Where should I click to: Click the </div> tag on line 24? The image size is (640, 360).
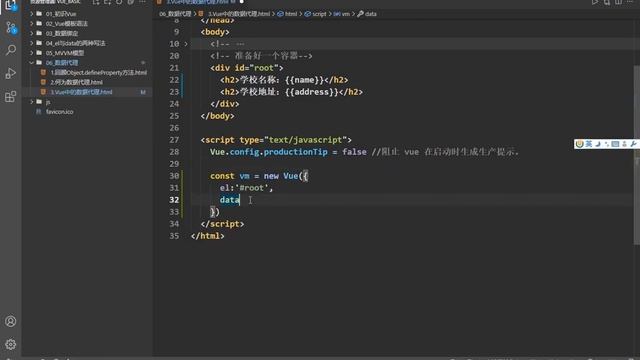(x=224, y=104)
